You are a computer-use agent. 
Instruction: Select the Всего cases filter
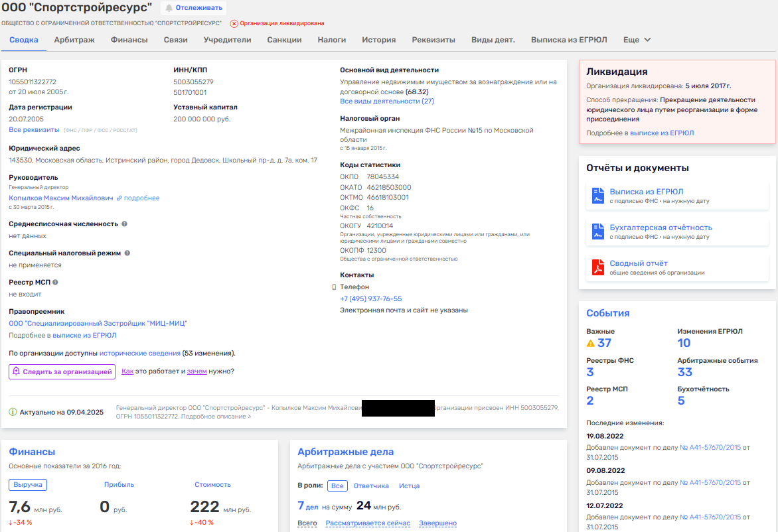pyautogui.click(x=307, y=523)
